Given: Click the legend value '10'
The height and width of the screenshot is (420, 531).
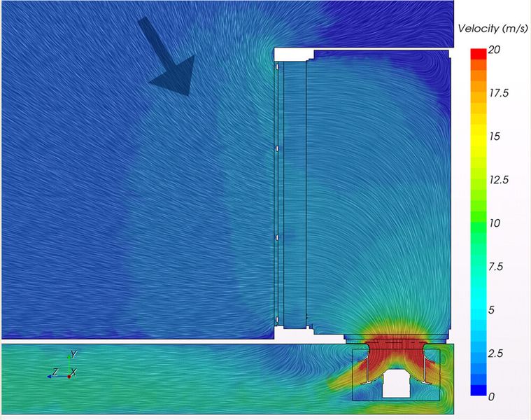Looking at the screenshot, I should point(495,223).
